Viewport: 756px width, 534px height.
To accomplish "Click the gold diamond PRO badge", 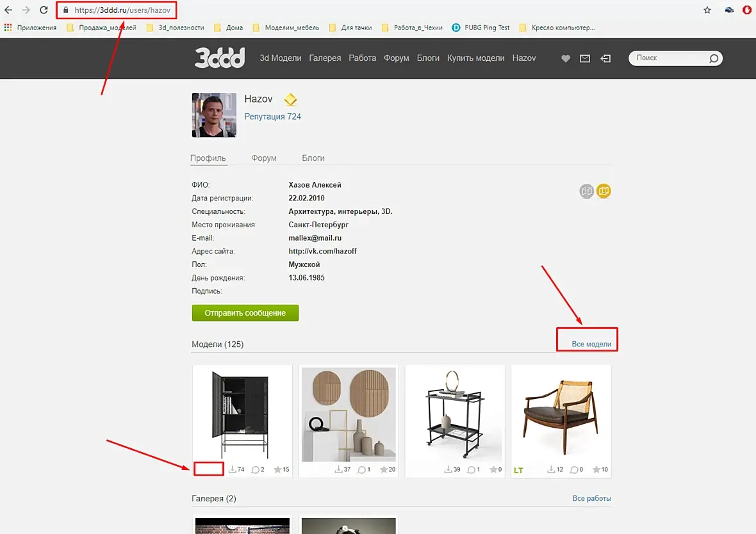I will point(290,100).
